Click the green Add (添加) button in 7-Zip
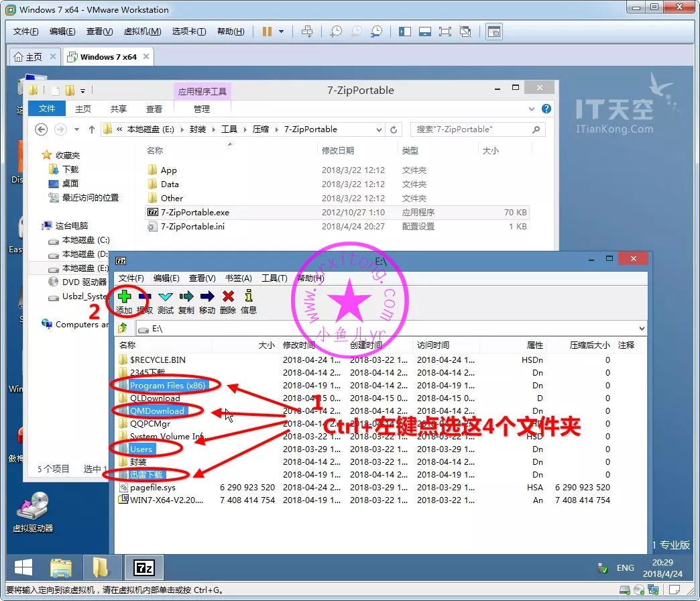 [124, 297]
